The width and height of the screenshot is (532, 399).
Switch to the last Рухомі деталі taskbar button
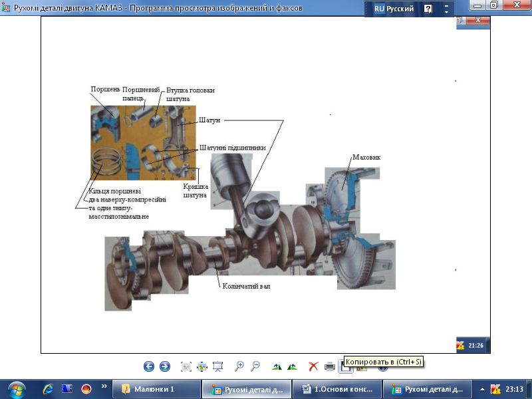(427, 389)
